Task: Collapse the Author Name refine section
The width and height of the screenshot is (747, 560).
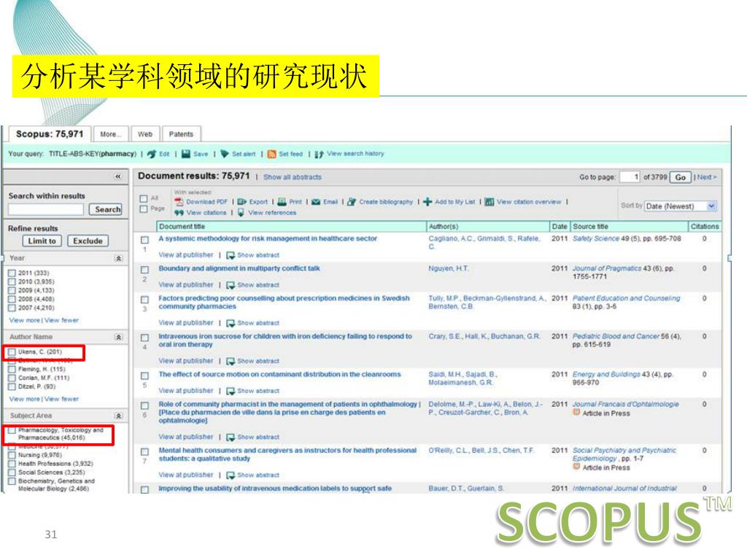Action: coord(119,337)
